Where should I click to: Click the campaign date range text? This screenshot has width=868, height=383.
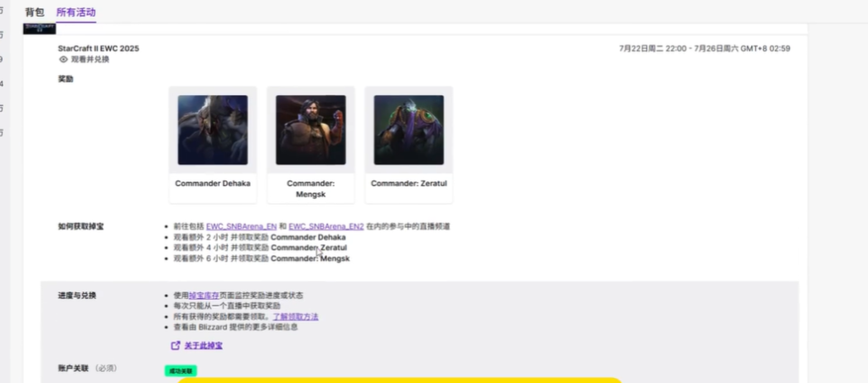click(x=704, y=48)
